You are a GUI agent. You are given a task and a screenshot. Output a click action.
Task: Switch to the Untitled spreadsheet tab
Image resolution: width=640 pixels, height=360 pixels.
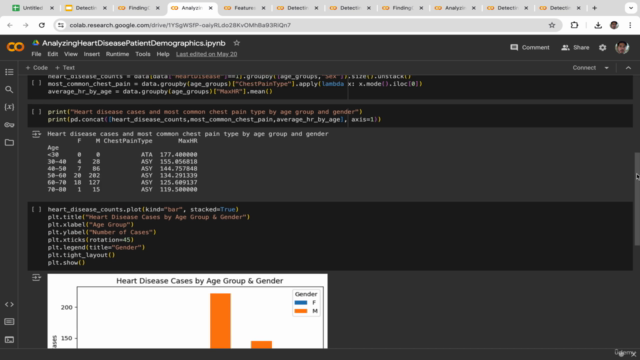coord(32,8)
